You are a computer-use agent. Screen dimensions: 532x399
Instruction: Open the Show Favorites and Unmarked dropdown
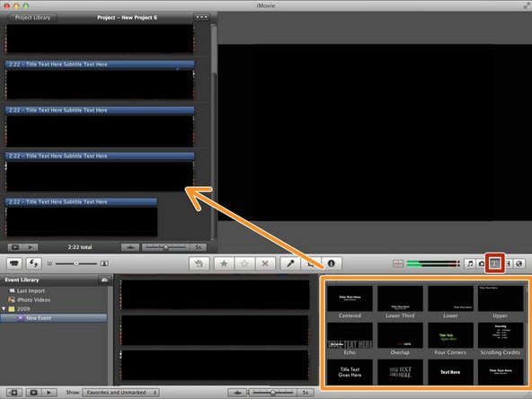(x=120, y=393)
